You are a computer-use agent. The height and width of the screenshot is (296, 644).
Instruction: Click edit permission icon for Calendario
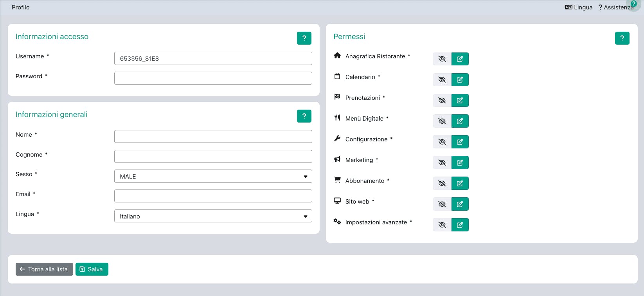(x=460, y=80)
